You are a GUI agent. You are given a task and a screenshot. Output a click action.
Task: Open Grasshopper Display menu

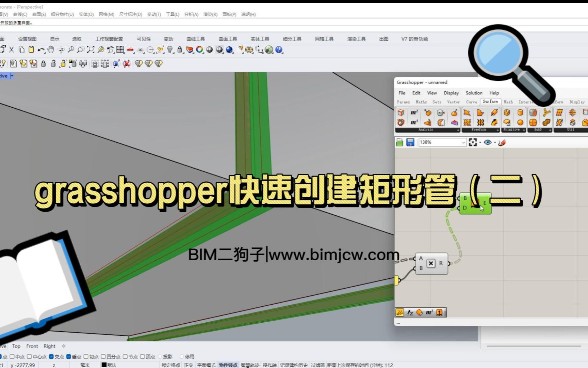[x=451, y=93]
